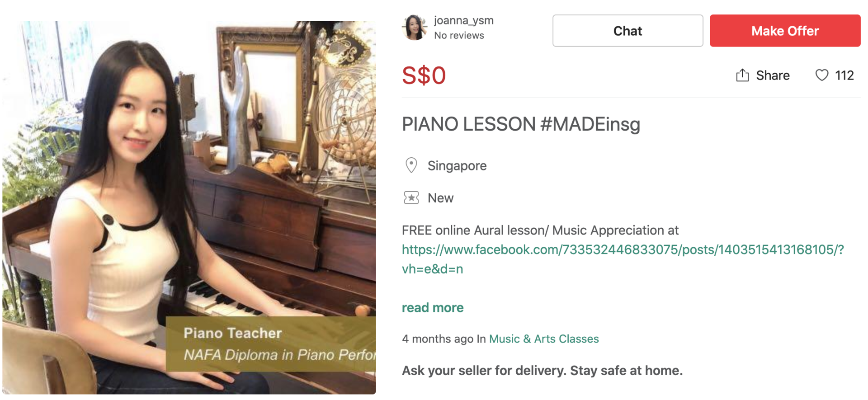This screenshot has width=868, height=400.
Task: Open the piano teacher listing photo
Action: click(x=189, y=207)
